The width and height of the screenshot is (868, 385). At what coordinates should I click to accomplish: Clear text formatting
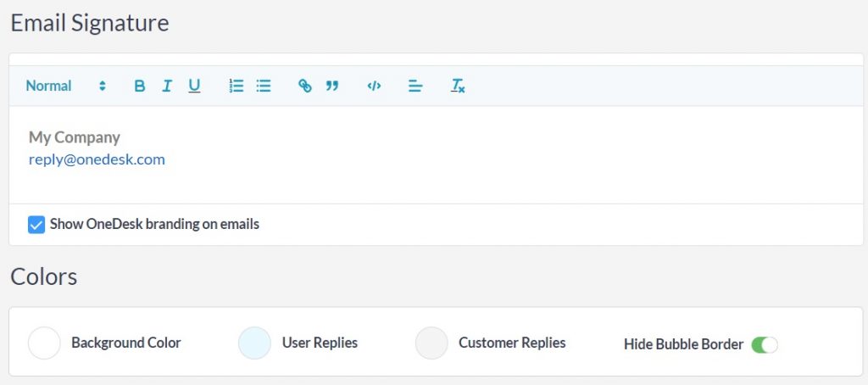pos(458,86)
